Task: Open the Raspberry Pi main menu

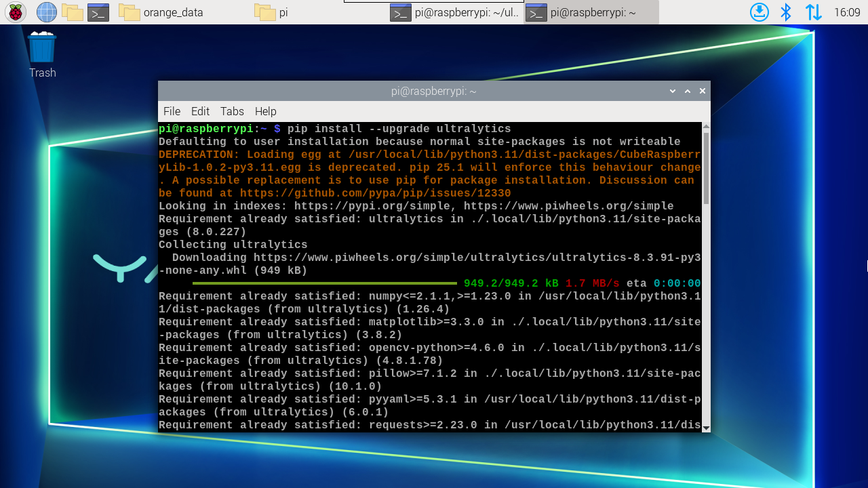Action: click(x=15, y=12)
